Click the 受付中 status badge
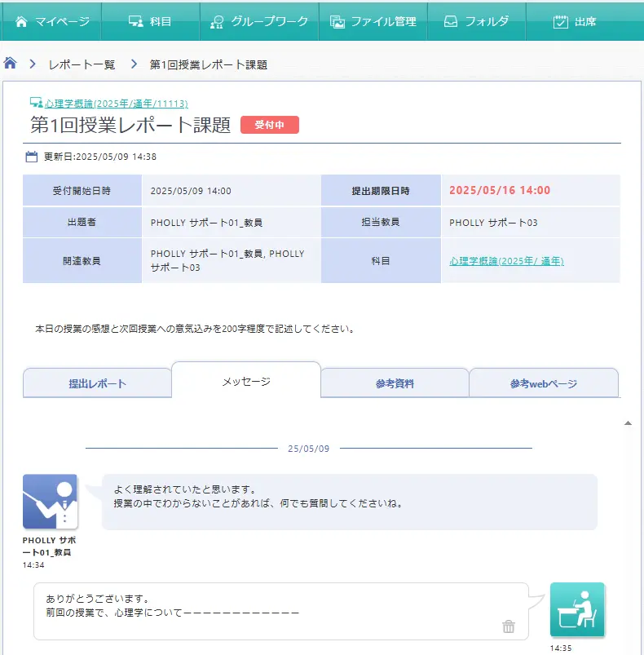Viewport: 644px width, 655px height. [x=270, y=125]
